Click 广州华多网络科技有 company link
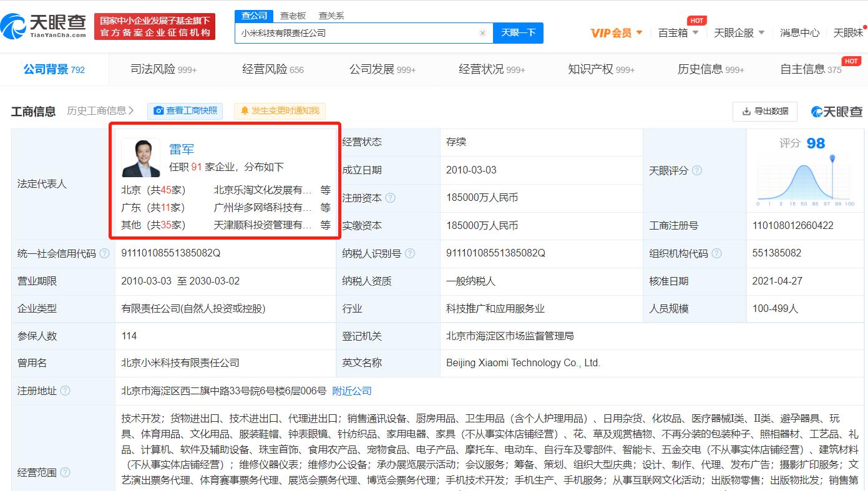The height and width of the screenshot is (491, 868). [x=262, y=208]
